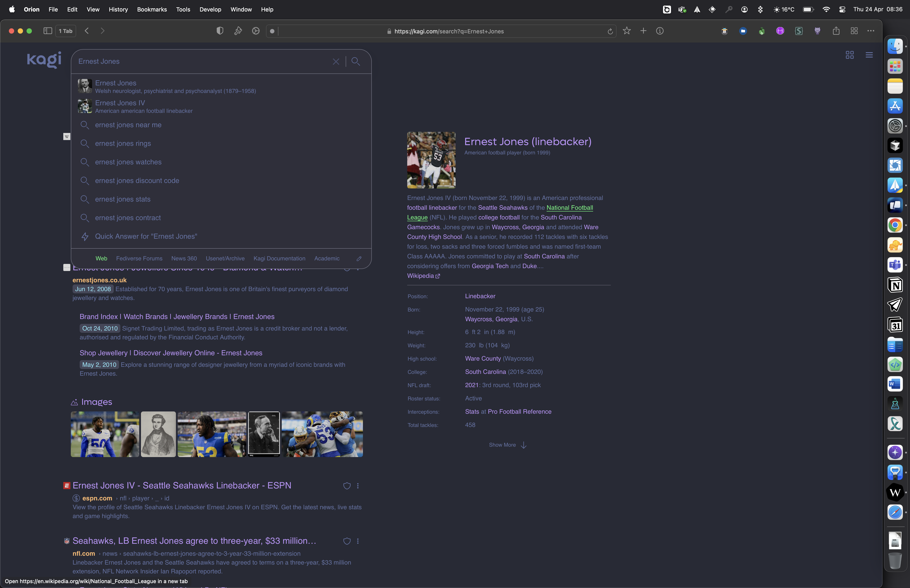Click the edit lenses pencil icon
This screenshot has width=910, height=588.
pyautogui.click(x=359, y=258)
